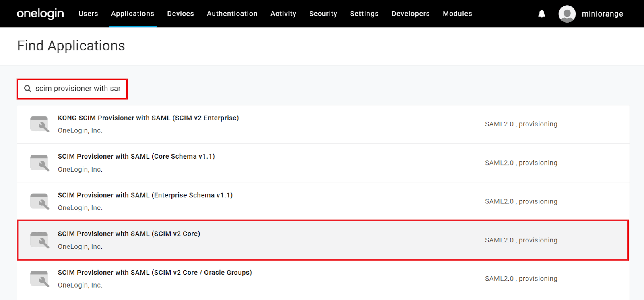This screenshot has height=300, width=644.
Task: Open the miniorange account menu
Action: point(602,14)
